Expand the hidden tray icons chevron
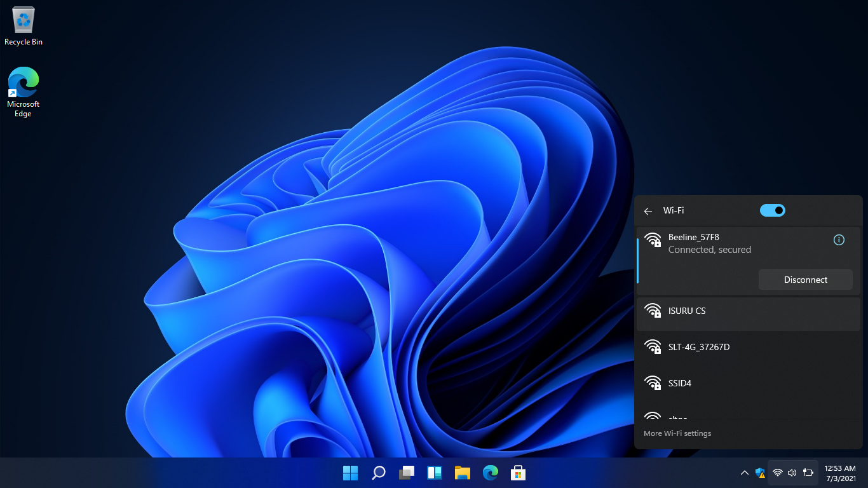This screenshot has width=868, height=488. tap(745, 473)
